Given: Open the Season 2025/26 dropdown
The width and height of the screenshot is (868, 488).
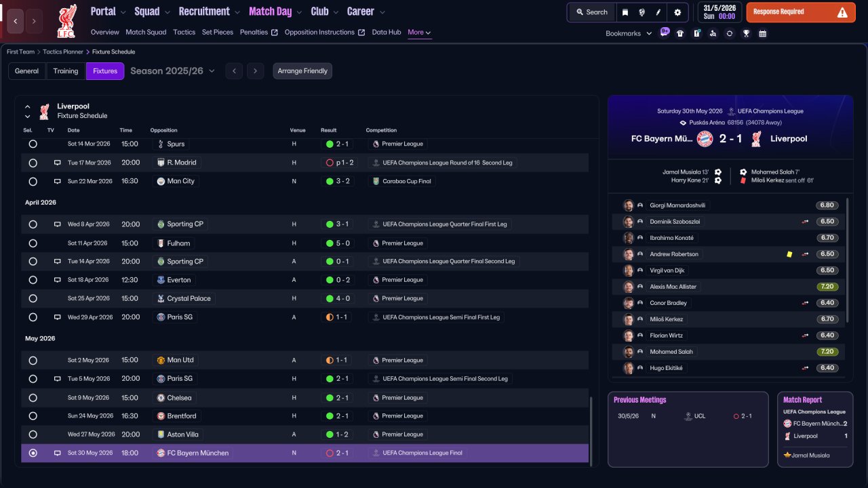Looking at the screenshot, I should [172, 70].
